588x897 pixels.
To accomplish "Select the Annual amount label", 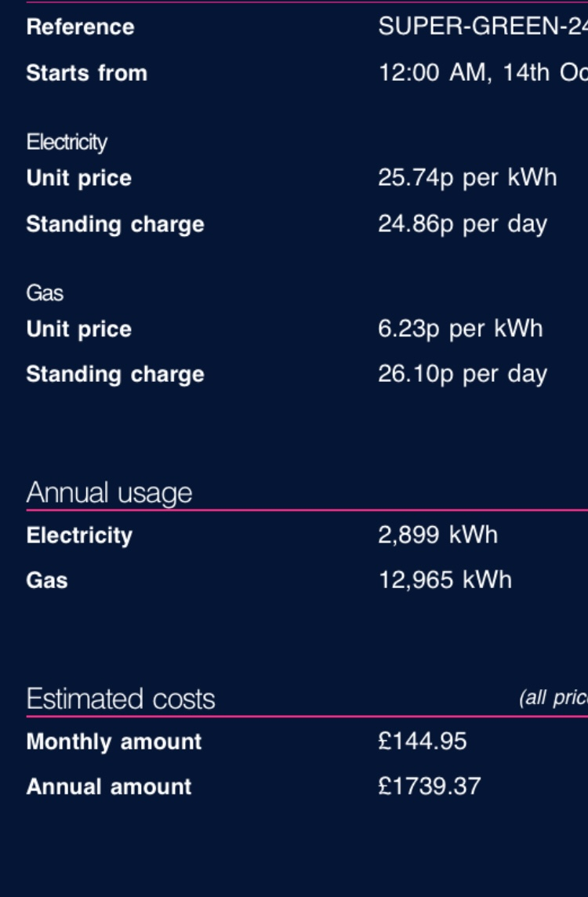I will (x=109, y=786).
